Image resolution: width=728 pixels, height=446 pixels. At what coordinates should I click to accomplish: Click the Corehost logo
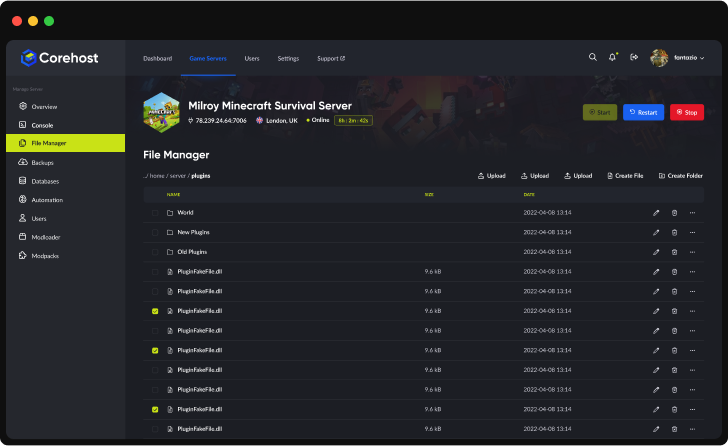point(59,58)
